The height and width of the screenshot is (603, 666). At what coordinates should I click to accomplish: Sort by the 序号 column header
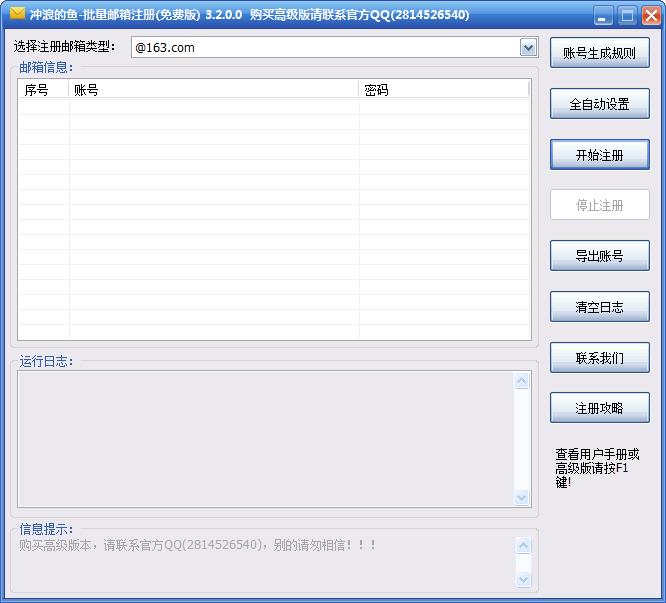[x=43, y=90]
